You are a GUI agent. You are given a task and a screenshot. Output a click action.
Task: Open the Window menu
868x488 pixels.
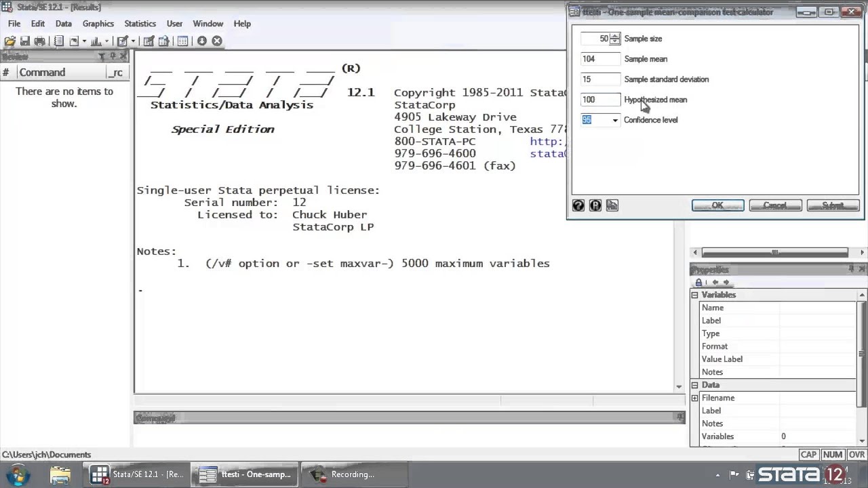point(208,24)
